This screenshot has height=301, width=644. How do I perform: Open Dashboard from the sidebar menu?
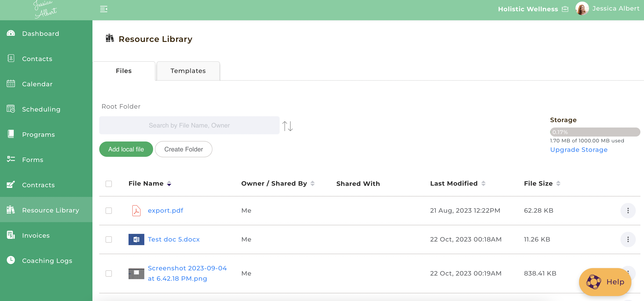[46, 33]
